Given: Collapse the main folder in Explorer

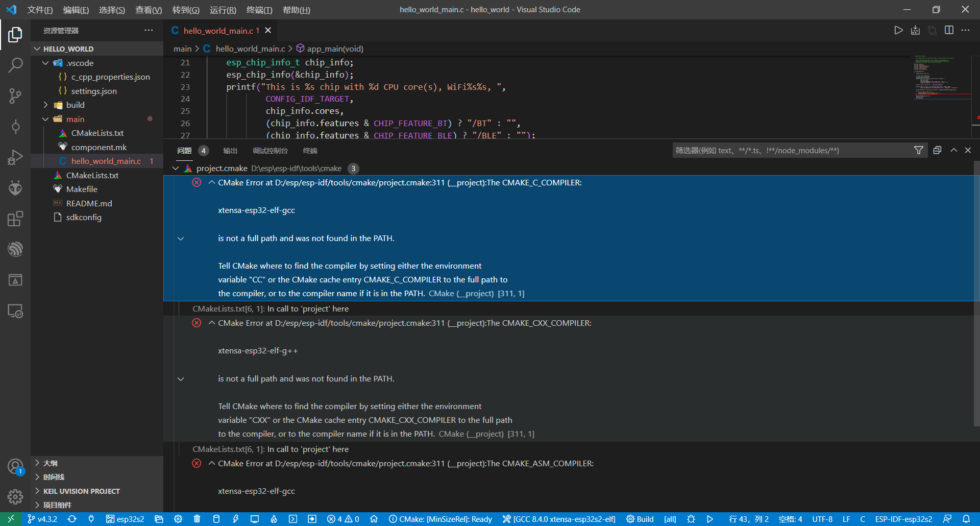Looking at the screenshot, I should pyautogui.click(x=45, y=119).
